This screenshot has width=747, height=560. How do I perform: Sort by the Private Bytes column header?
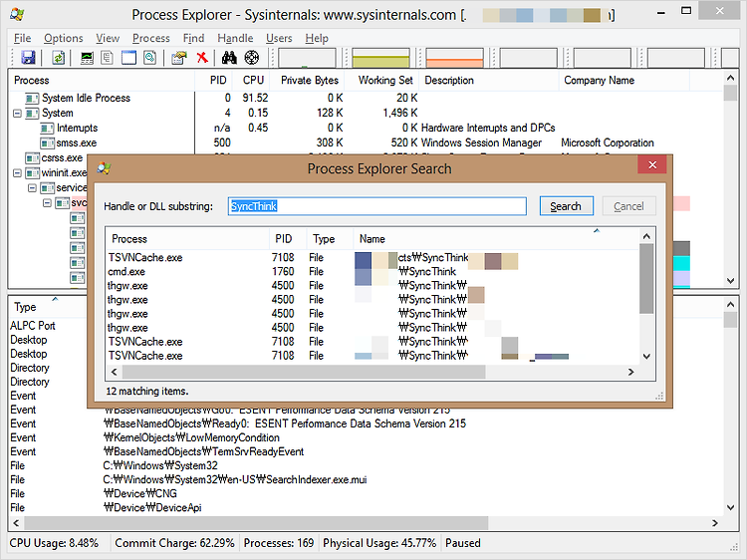(x=307, y=80)
